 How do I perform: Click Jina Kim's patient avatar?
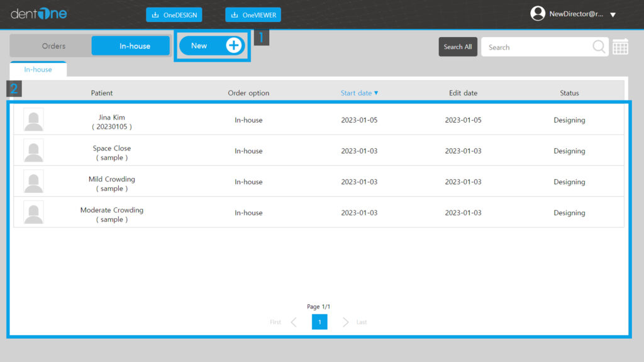click(33, 119)
